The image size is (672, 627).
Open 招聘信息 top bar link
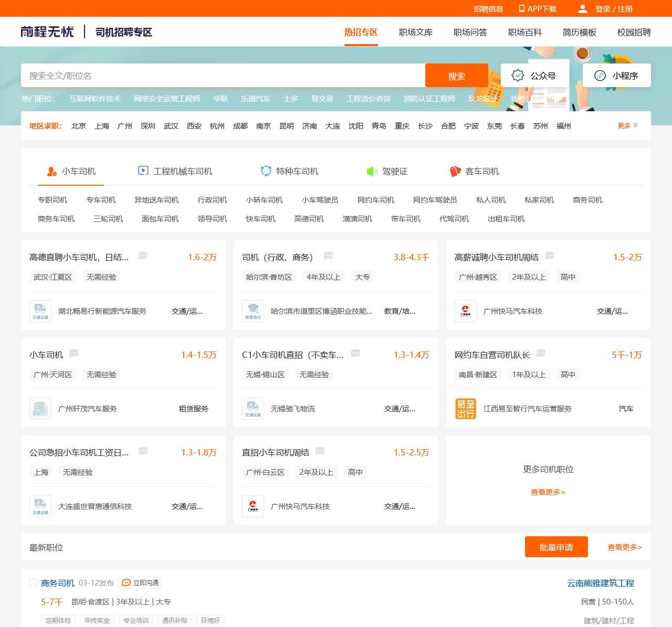click(488, 9)
